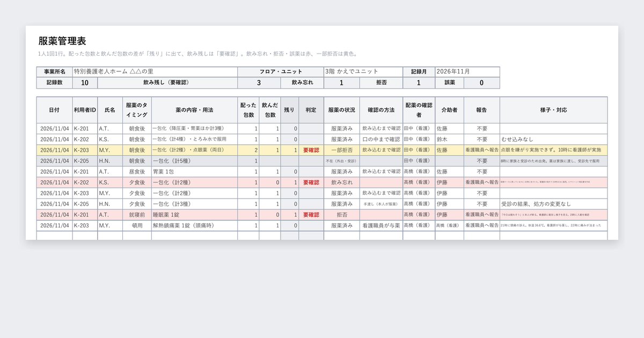644x338 pixels.
Task: Click the 3階 かえでユニット field
Action: 363,72
